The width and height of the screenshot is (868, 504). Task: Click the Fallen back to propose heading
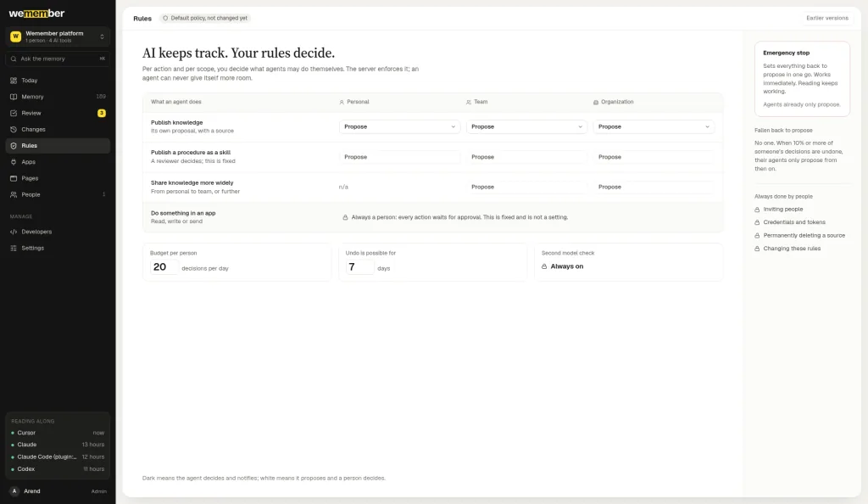coord(783,130)
